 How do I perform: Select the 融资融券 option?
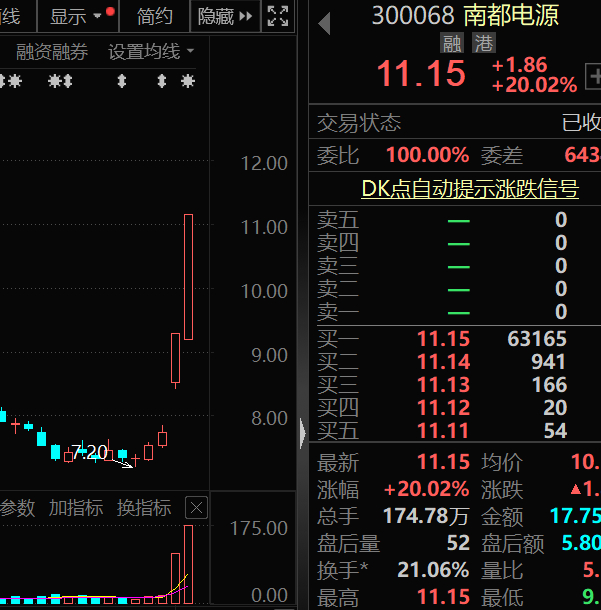[x=52, y=52]
